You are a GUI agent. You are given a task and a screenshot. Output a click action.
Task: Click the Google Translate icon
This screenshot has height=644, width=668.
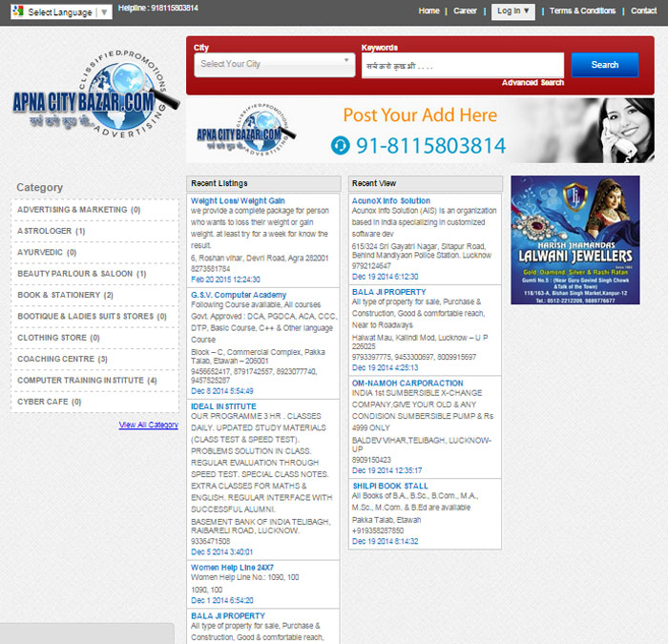point(18,11)
